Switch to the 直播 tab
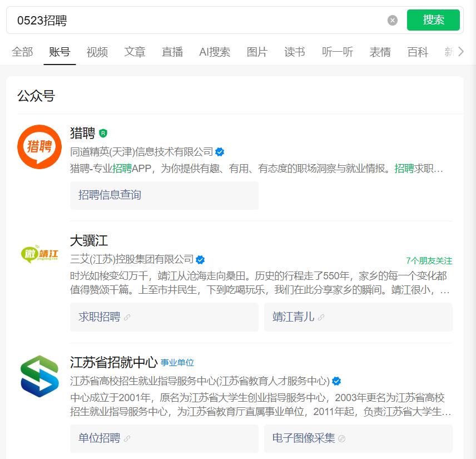476x459 pixels. point(172,52)
